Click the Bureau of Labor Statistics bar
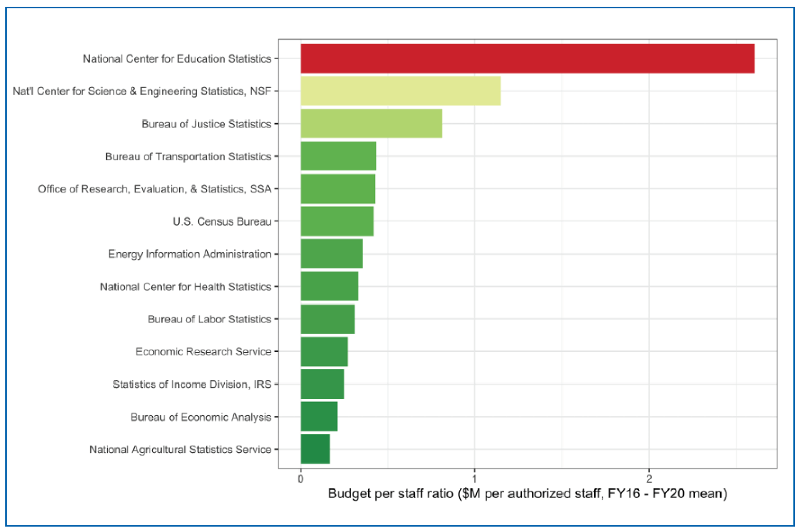 [x=328, y=319]
